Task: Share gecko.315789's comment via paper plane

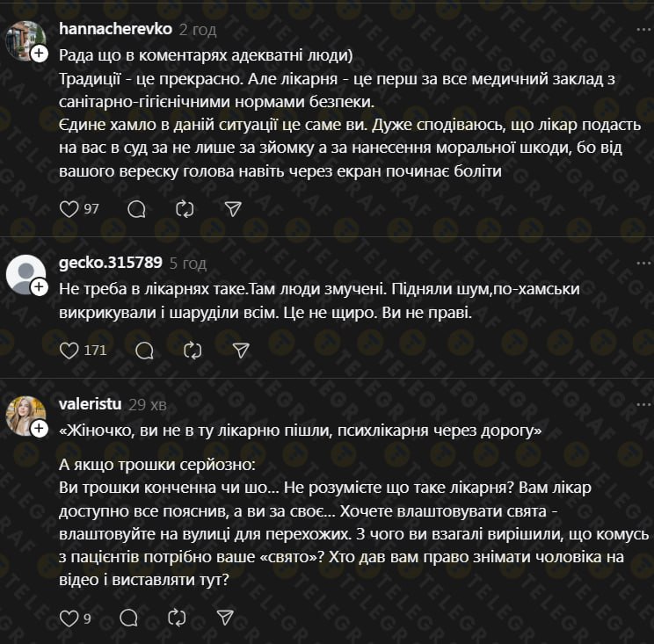Action: pyautogui.click(x=241, y=350)
